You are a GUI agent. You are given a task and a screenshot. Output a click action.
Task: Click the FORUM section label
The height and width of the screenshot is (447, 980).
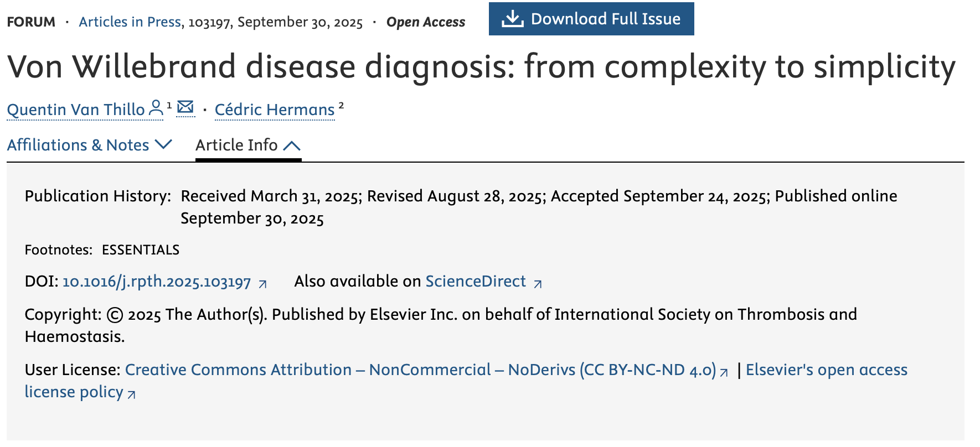pyautogui.click(x=31, y=22)
